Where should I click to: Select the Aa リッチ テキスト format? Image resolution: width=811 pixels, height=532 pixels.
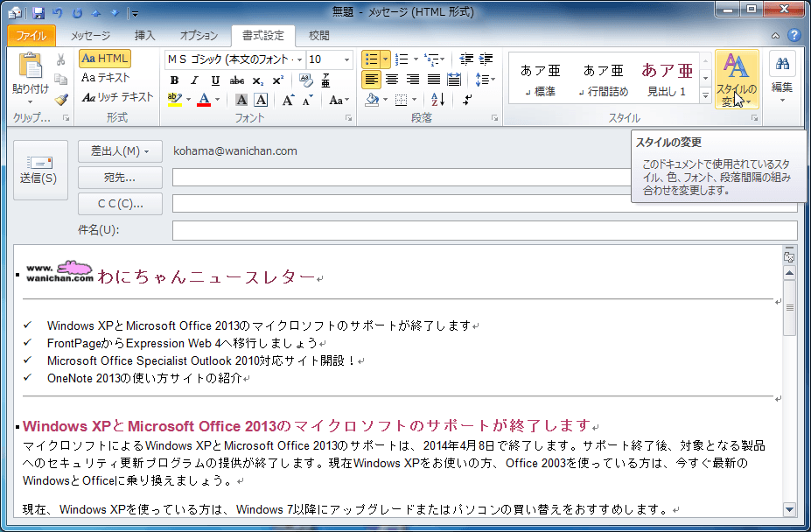[x=117, y=97]
